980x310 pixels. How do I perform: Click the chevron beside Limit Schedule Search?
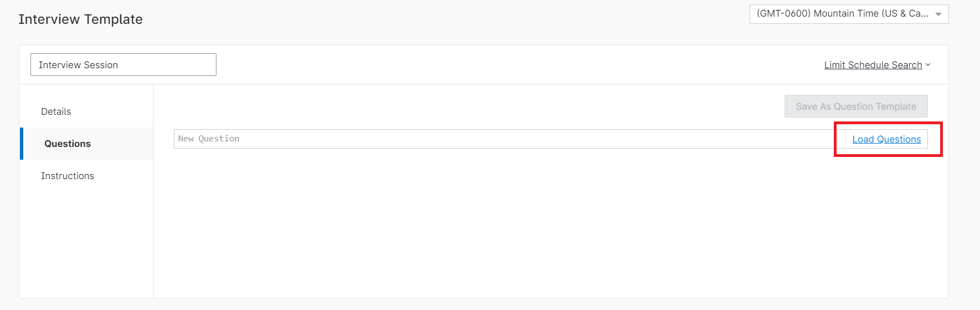pyautogui.click(x=928, y=65)
